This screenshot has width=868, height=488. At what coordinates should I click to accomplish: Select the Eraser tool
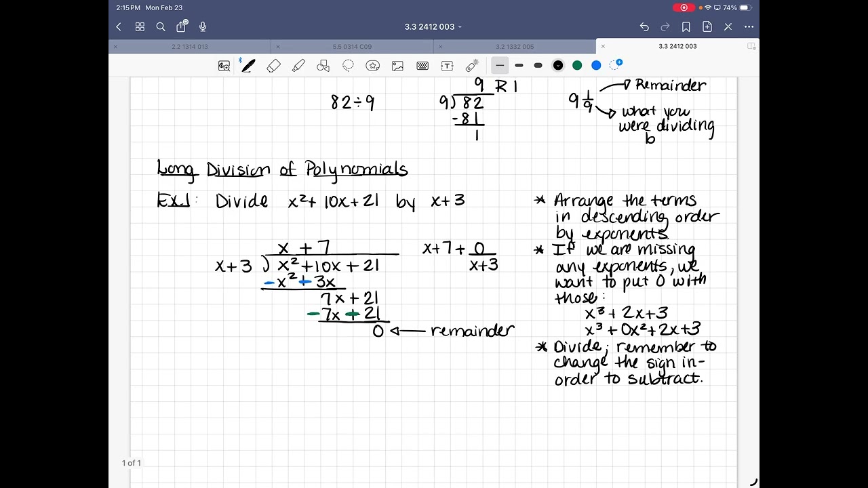pyautogui.click(x=274, y=66)
